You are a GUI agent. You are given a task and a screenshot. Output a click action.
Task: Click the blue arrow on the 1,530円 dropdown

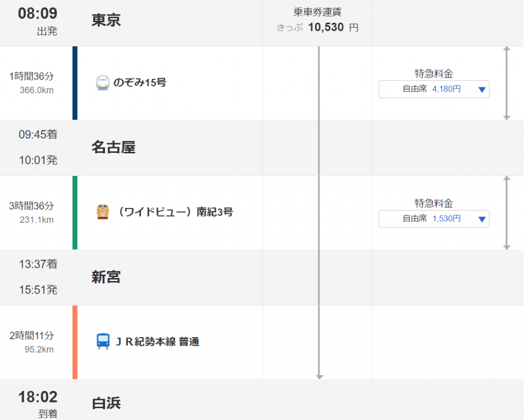(x=482, y=219)
